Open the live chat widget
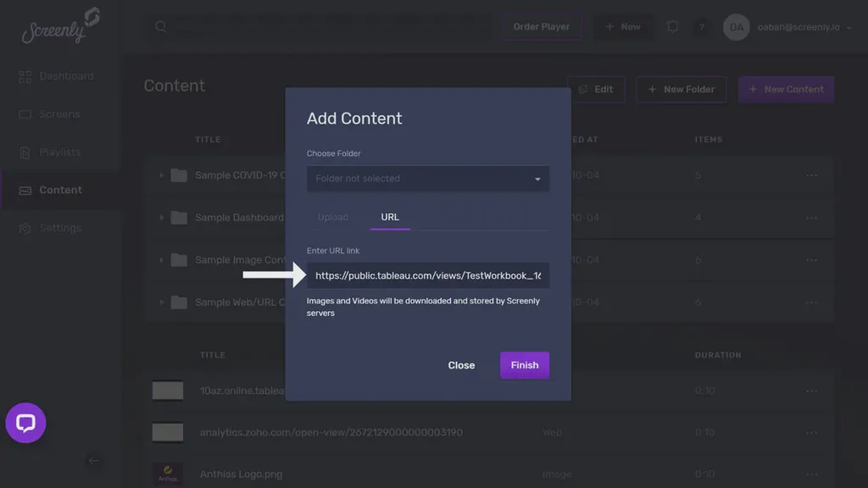Viewport: 868px width, 488px height. click(x=25, y=424)
